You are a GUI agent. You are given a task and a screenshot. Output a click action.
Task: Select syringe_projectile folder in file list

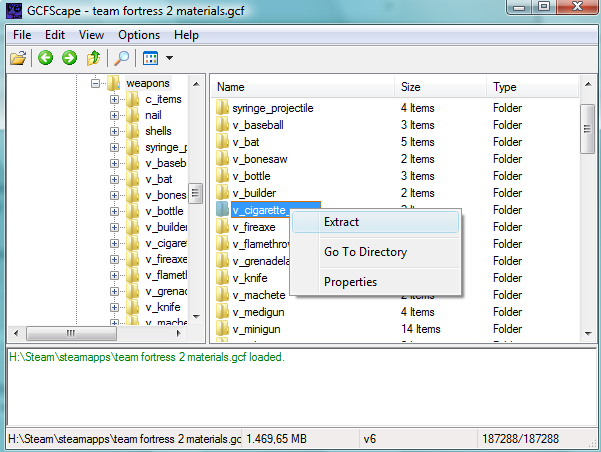click(273, 108)
